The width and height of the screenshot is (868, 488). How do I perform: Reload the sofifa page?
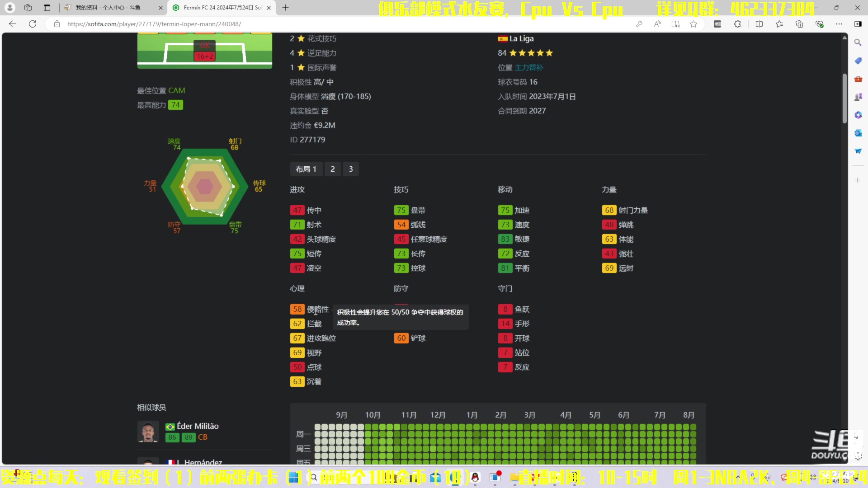point(33,24)
